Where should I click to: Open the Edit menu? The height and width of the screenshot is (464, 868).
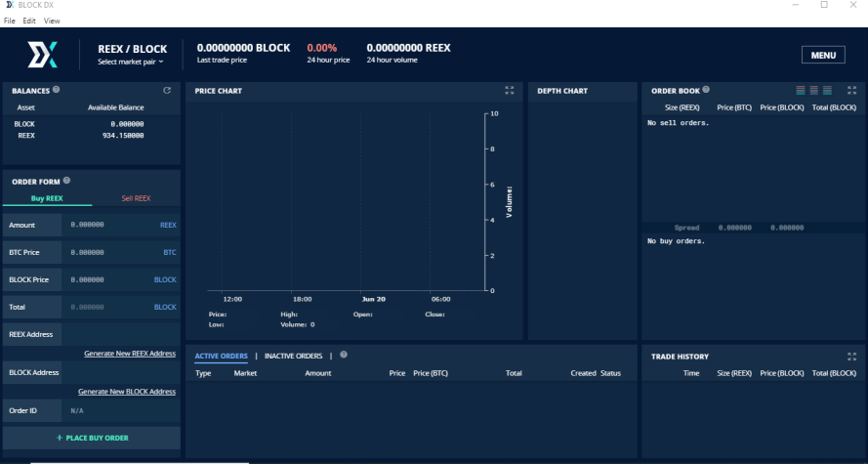[29, 21]
